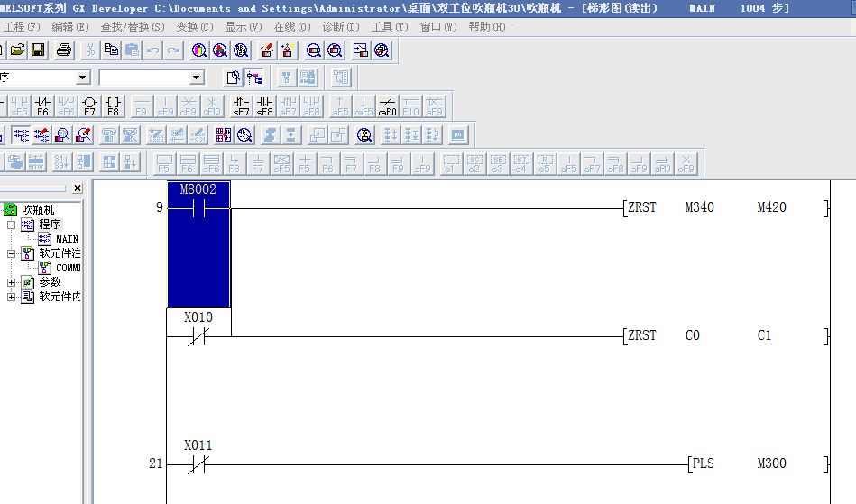
Task: Open the empty second combo box dropdown
Action: tap(198, 78)
